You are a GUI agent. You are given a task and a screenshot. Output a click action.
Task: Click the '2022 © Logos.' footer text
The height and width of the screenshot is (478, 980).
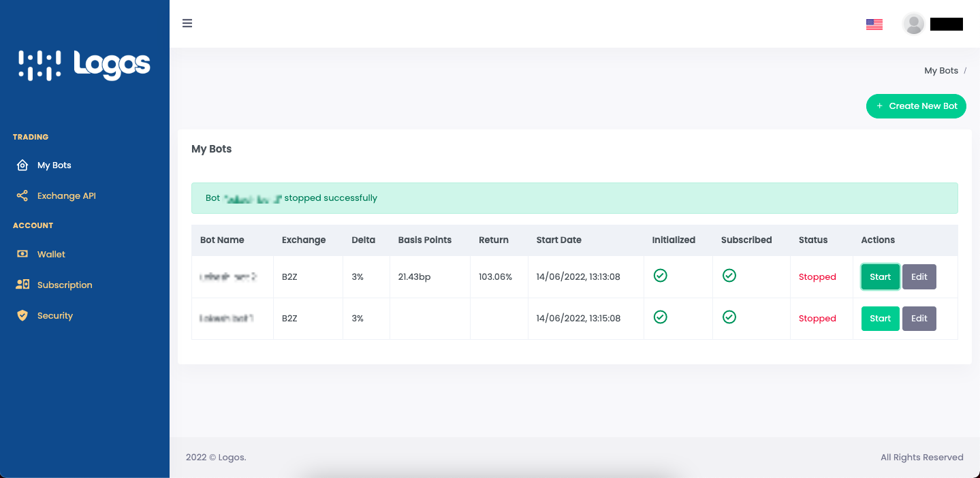point(216,458)
